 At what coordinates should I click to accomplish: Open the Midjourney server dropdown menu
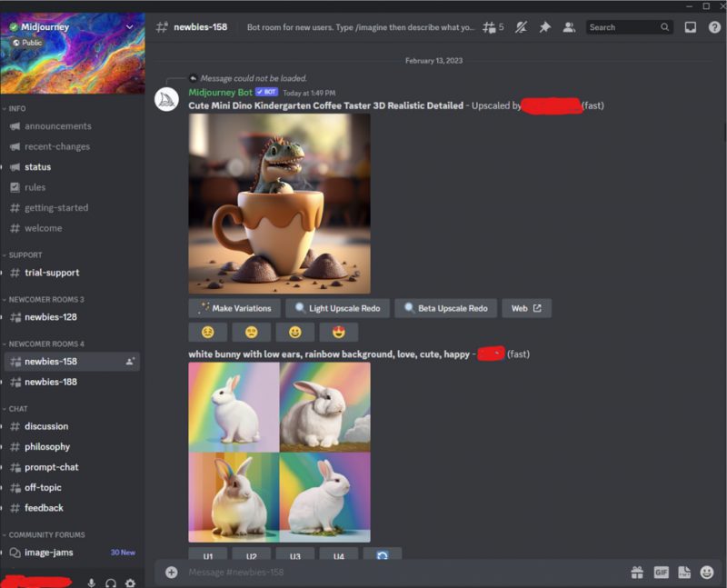click(129, 27)
